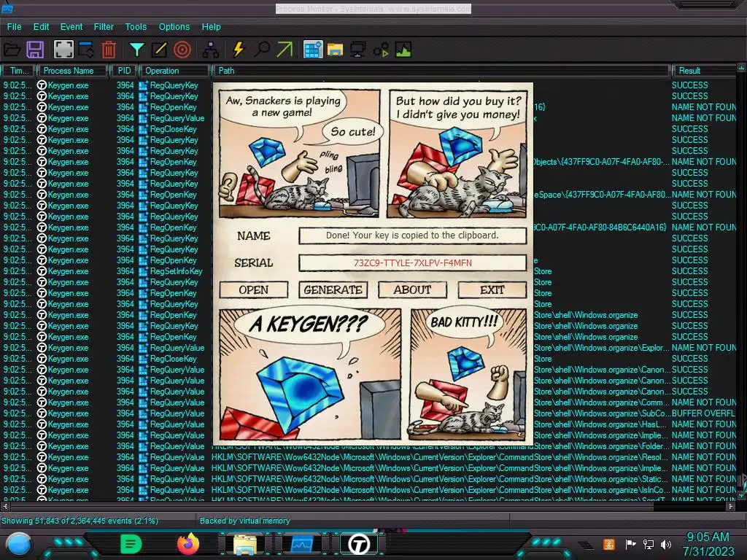Open the File menu
Screen dimensions: 747x560
[15, 27]
